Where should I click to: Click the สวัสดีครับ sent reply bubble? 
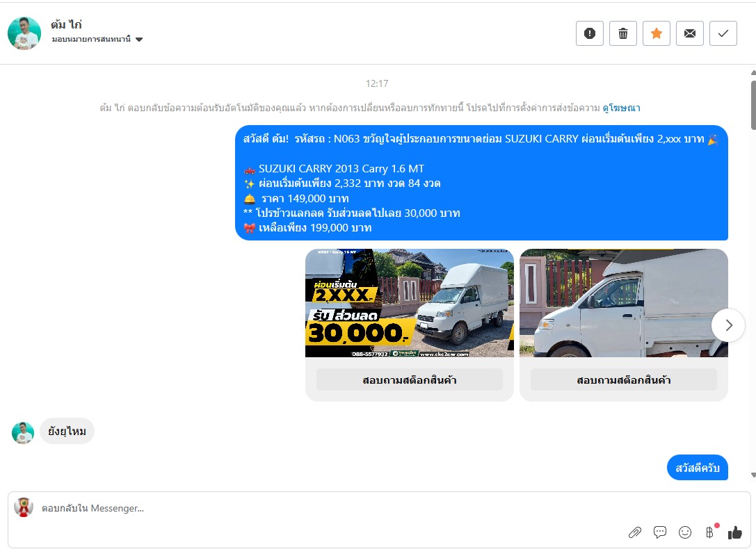(x=697, y=467)
